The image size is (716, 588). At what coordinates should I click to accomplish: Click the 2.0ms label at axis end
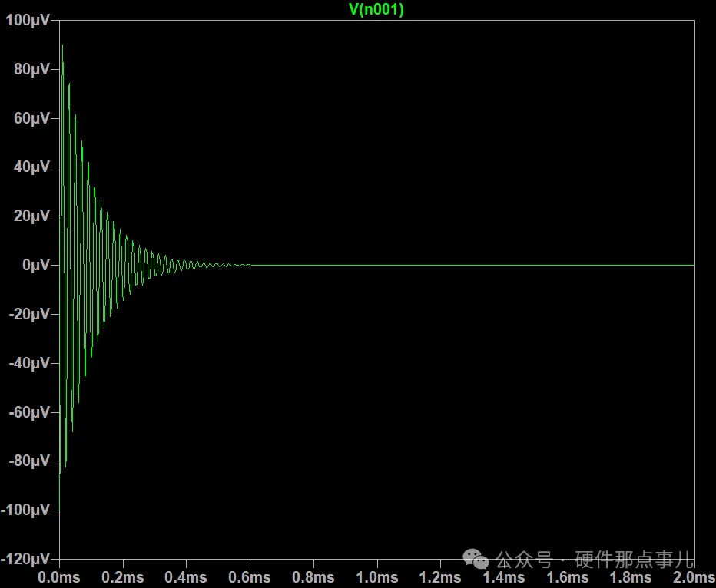point(694,577)
